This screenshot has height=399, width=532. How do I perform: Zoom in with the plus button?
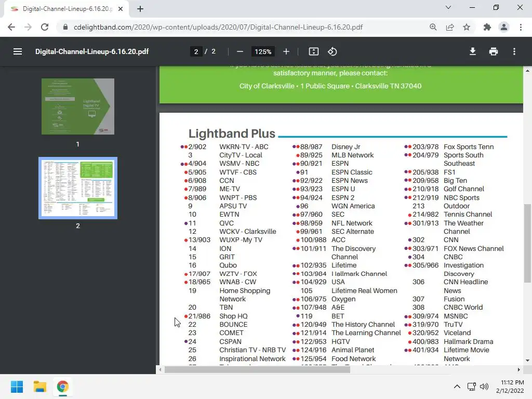[286, 51]
